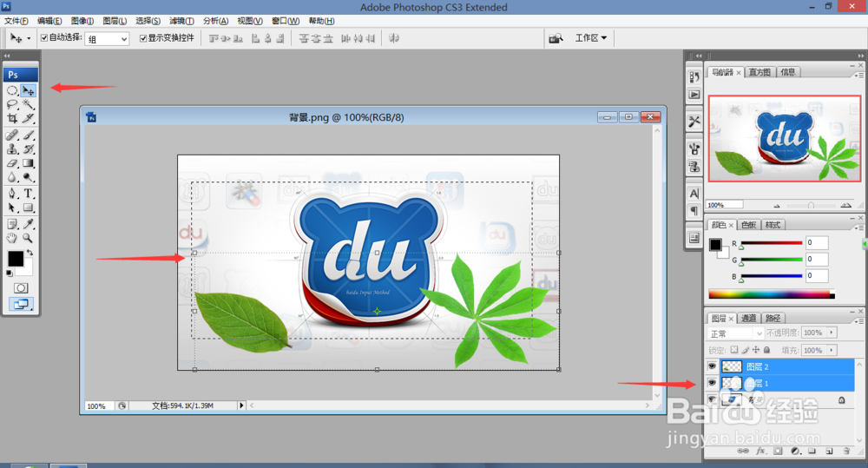Toggle 显示变换控件 checkbox

(x=143, y=37)
